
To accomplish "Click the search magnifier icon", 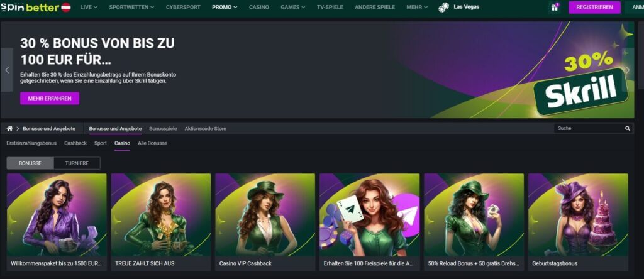I will click(x=628, y=128).
